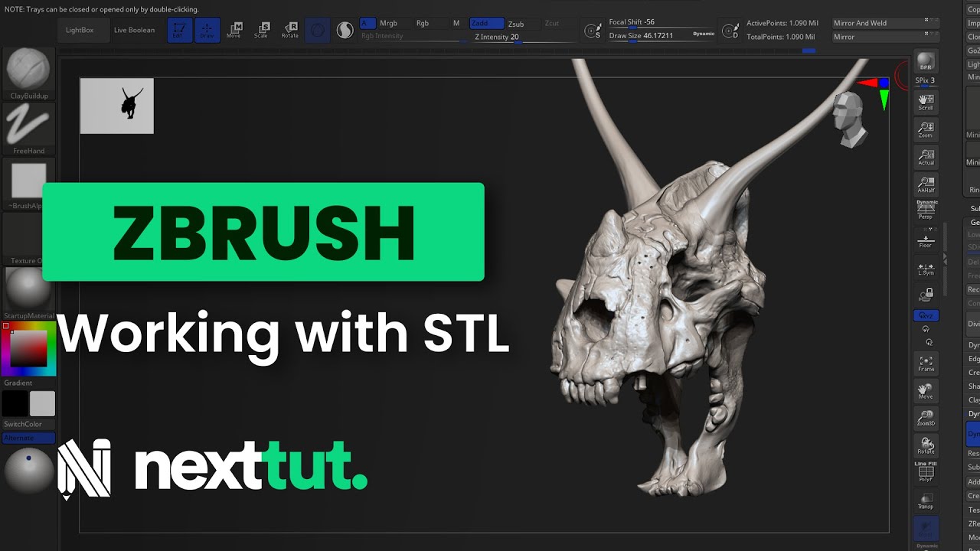Viewport: 980px width, 551px height.
Task: Click the Frame mesh icon
Action: [926, 364]
